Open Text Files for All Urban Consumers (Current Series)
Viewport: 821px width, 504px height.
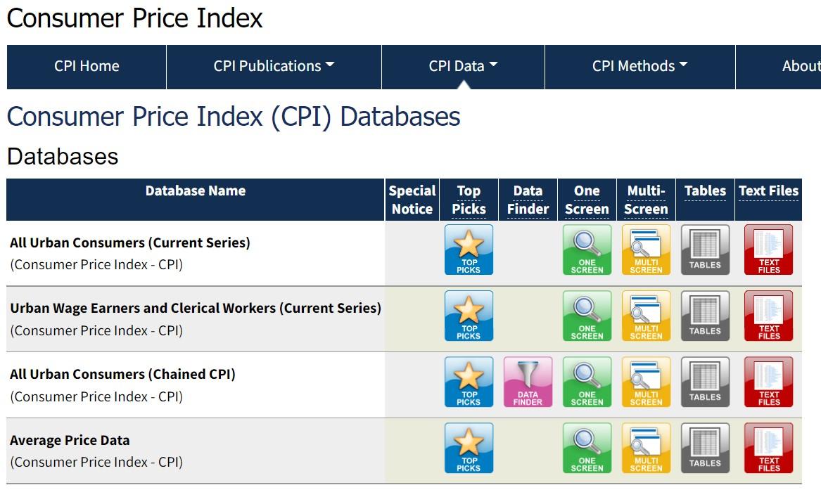768,250
